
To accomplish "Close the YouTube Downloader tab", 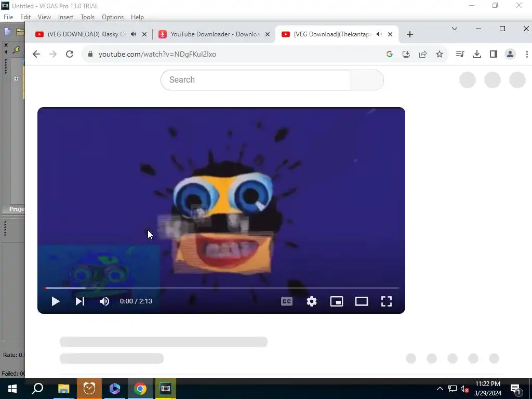I will [x=268, y=34].
